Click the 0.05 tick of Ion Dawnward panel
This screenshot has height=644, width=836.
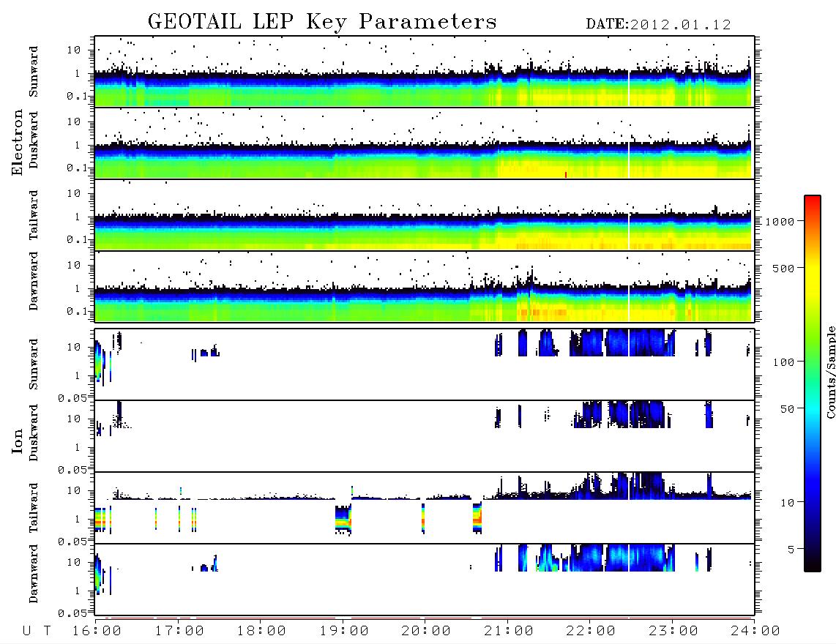tap(72, 613)
